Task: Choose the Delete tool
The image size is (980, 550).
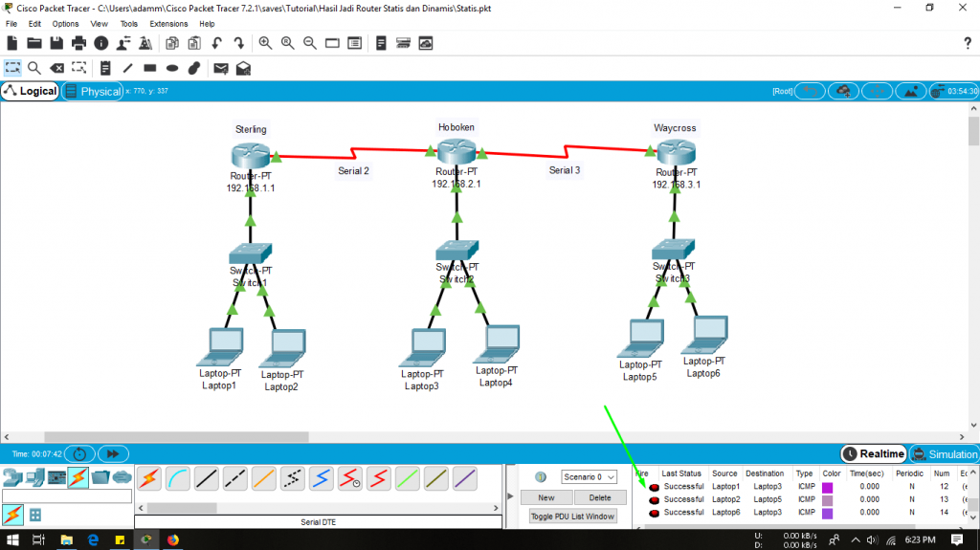Action: click(56, 68)
